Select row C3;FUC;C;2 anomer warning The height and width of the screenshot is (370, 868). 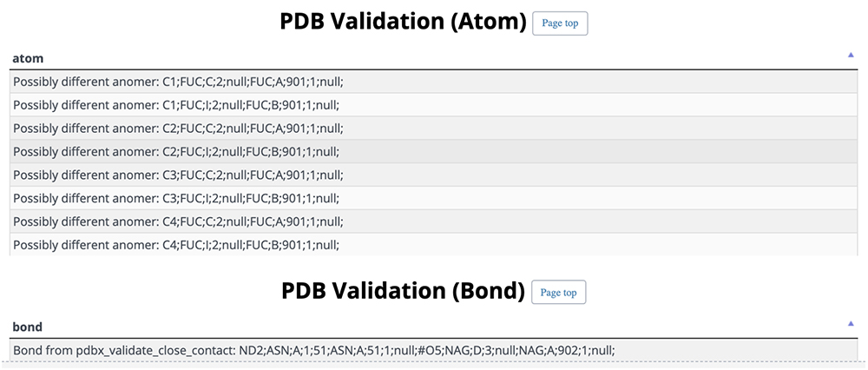[433, 175]
